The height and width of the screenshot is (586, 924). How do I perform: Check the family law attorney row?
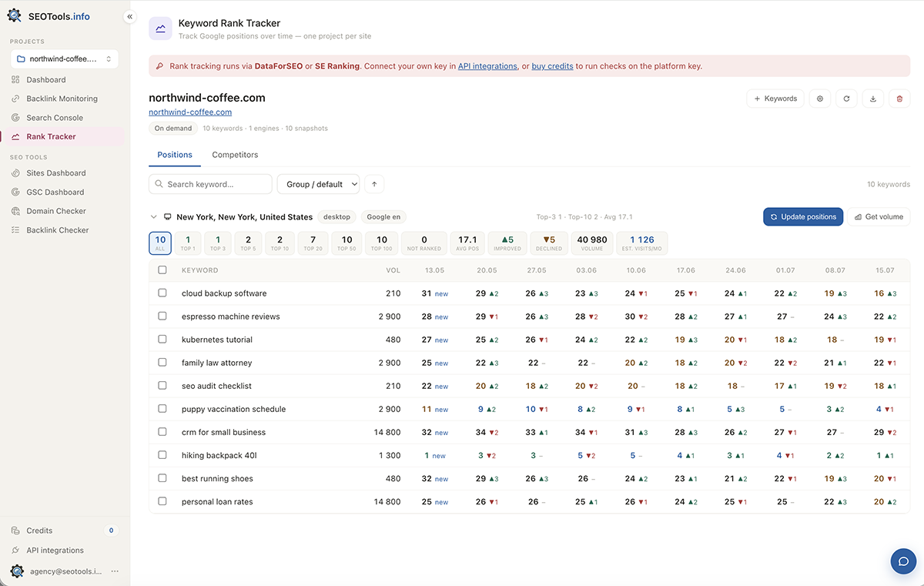pos(162,363)
